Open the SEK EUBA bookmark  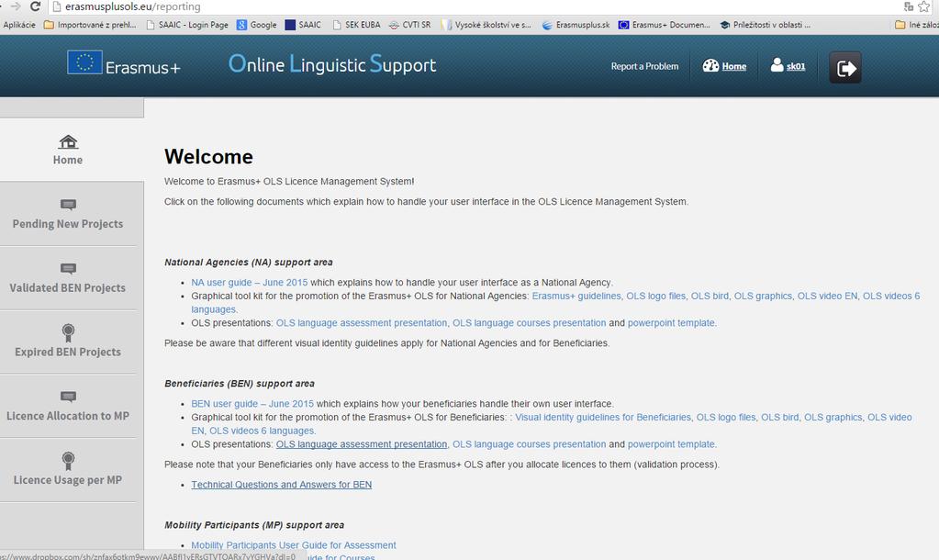[356, 25]
